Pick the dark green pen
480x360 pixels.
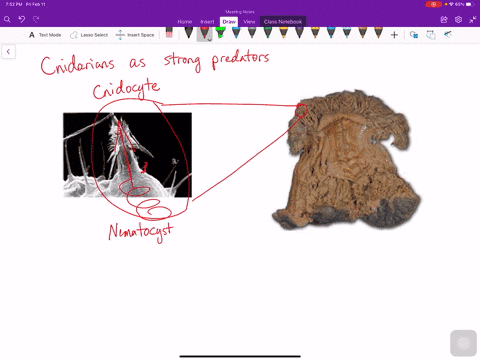(x=268, y=33)
